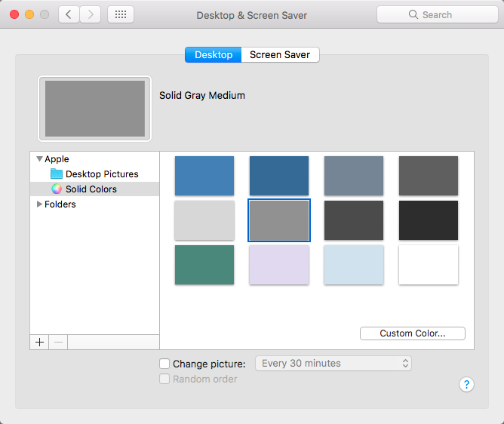Show all preferences grid button
The image size is (504, 424).
coord(121,14)
